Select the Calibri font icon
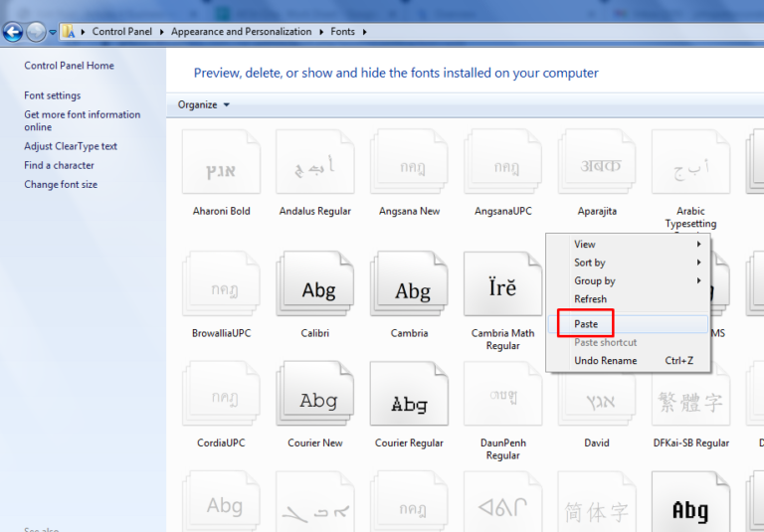The image size is (764, 532). point(315,283)
